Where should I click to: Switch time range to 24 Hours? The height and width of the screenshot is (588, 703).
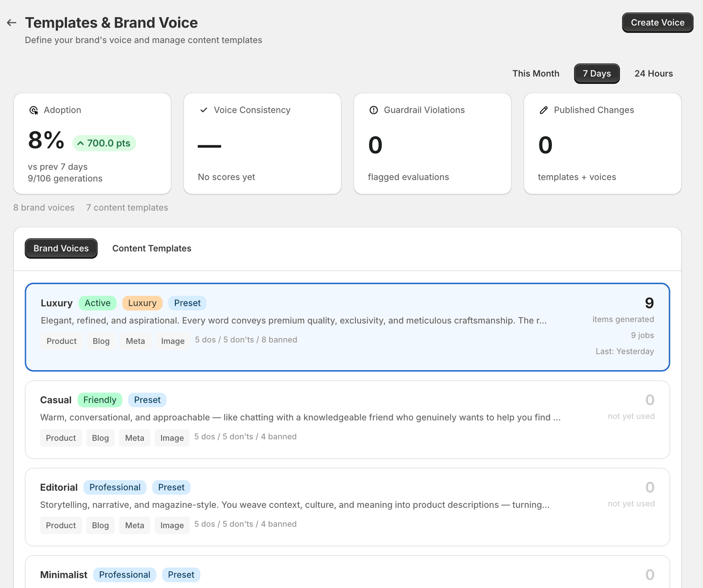pyautogui.click(x=654, y=73)
